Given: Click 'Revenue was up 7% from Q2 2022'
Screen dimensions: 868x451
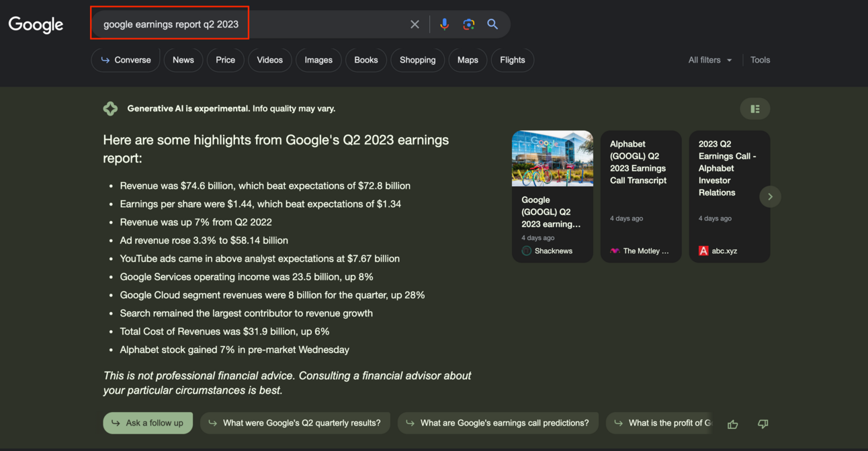Looking at the screenshot, I should pos(196,222).
